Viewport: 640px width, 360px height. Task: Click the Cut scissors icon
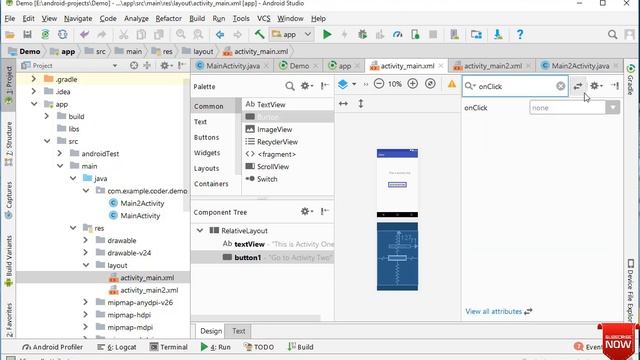coord(123,35)
